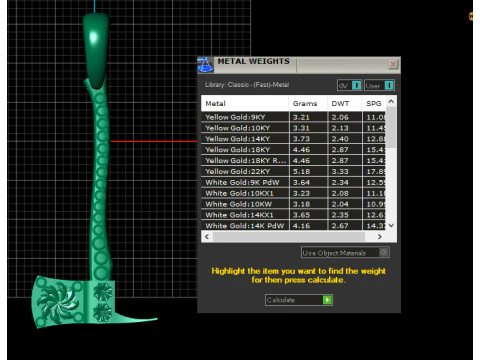Toggle the GV library switch

[x=349, y=86]
